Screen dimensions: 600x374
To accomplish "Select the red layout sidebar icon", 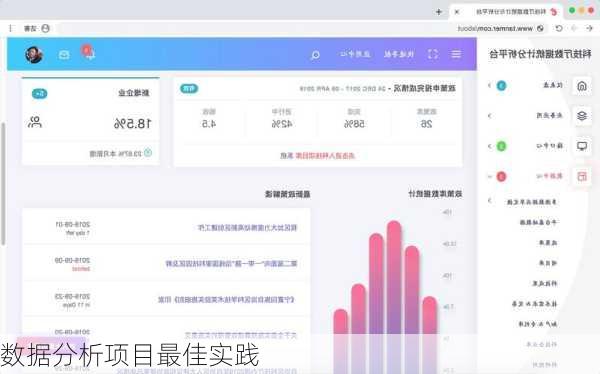I will pos(582,176).
